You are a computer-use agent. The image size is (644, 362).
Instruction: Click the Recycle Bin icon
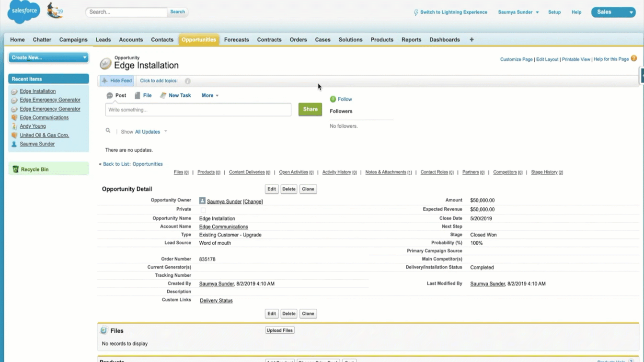click(x=15, y=169)
